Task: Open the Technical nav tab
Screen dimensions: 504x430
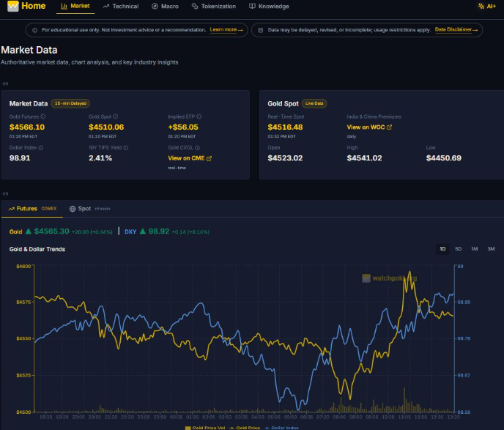Action: [121, 6]
